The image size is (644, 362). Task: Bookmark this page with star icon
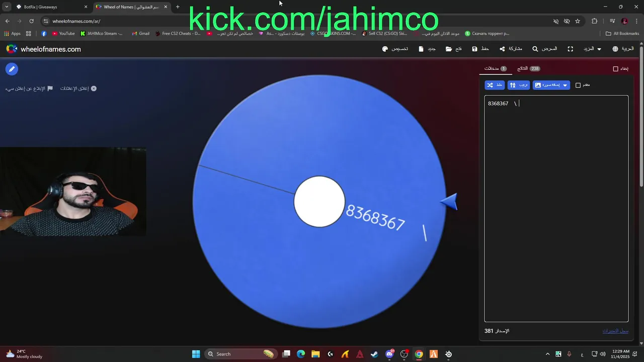[578, 21]
